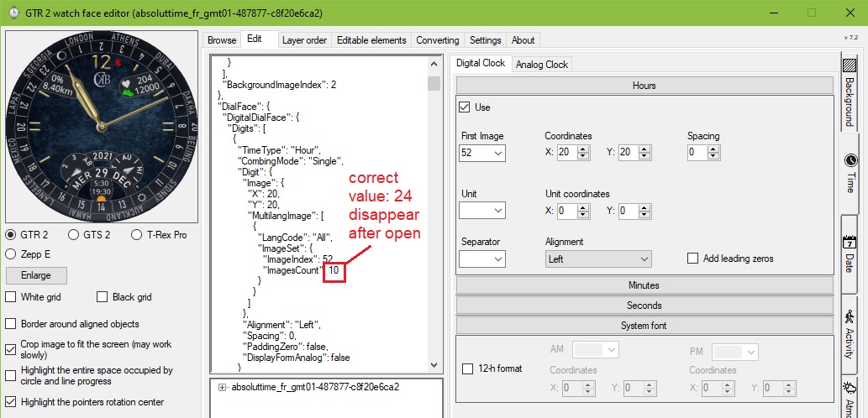Screen dimensions: 868x418
Task: Click the "TimeType": "Hour" JSON line
Action: coord(279,150)
